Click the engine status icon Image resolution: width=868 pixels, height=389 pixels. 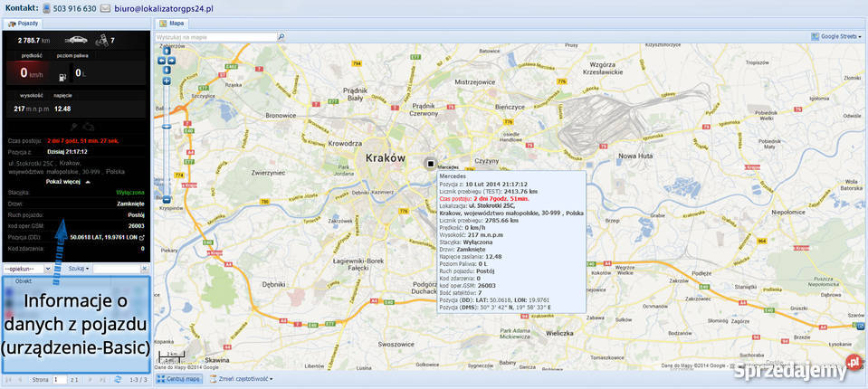point(88,127)
